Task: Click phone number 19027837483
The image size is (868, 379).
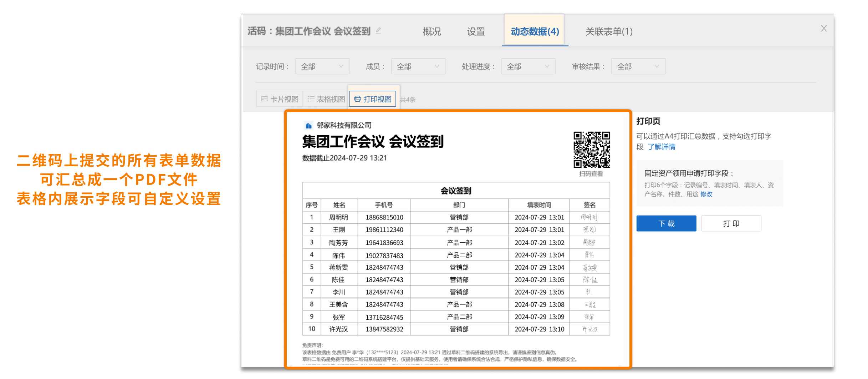Action: coord(384,256)
